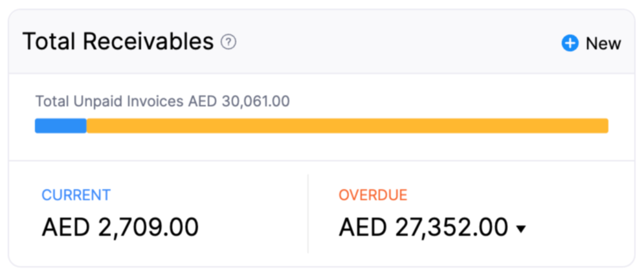Select the yellow Overdue bar segment
644x275 pixels.
click(x=347, y=126)
